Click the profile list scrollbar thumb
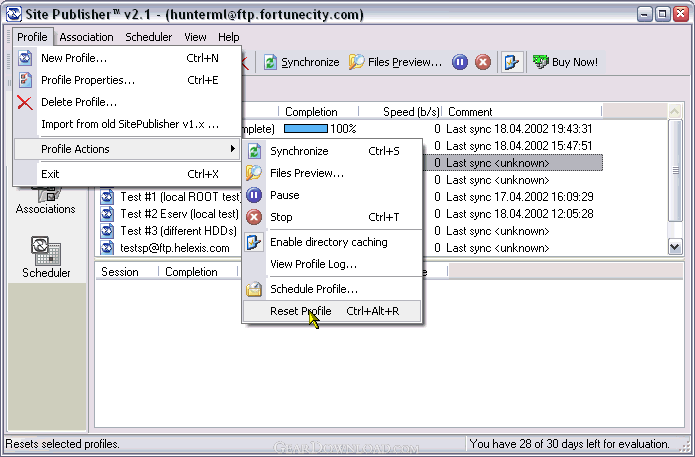The height and width of the screenshot is (457, 695). pos(675,170)
